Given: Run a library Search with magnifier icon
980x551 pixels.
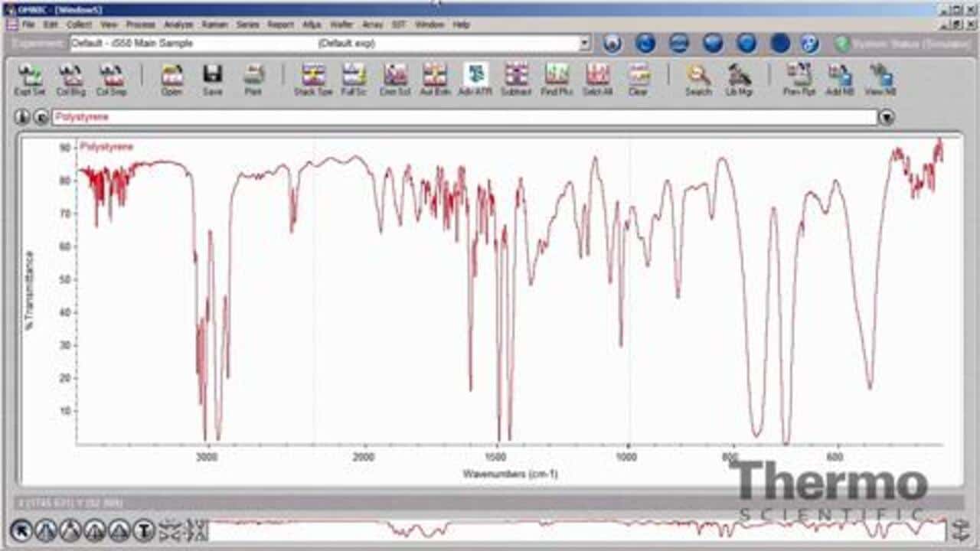Looking at the screenshot, I should [697, 80].
